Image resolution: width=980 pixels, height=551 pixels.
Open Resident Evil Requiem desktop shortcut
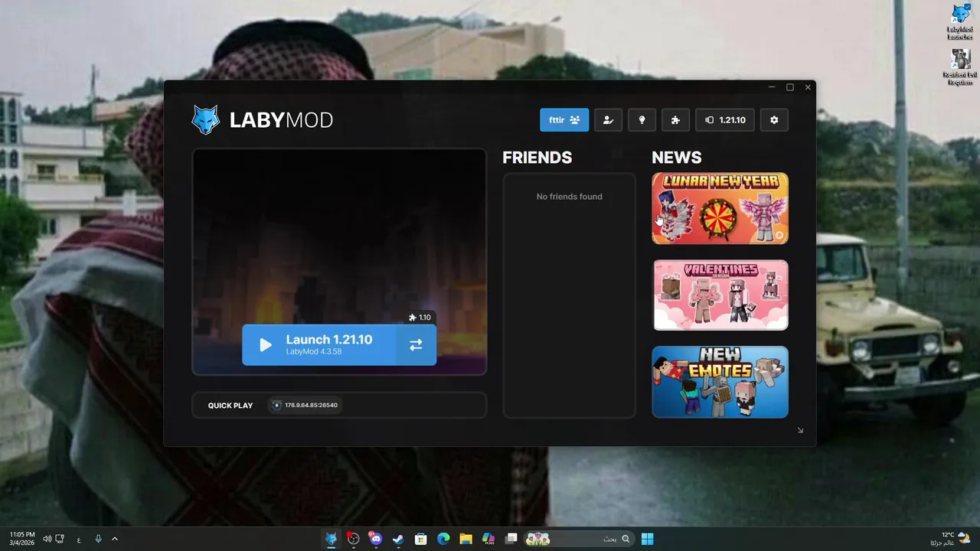[x=960, y=67]
